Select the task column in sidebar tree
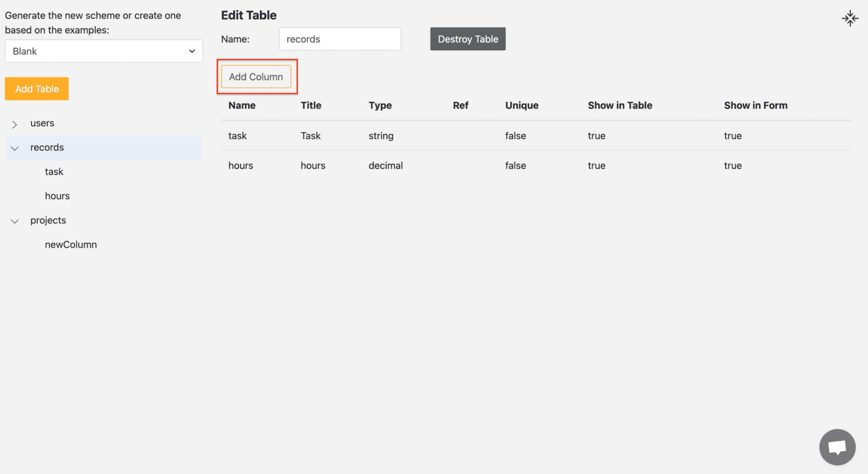This screenshot has width=868, height=474. [x=54, y=172]
